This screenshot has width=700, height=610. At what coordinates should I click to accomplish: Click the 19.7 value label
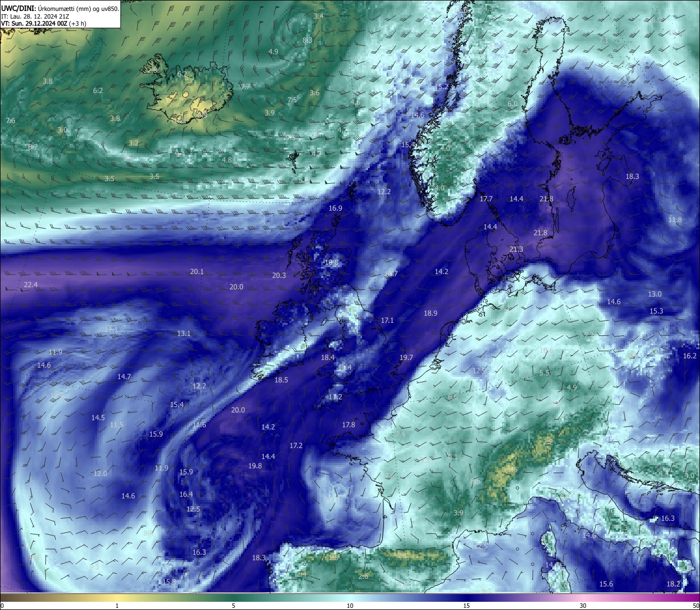(406, 357)
